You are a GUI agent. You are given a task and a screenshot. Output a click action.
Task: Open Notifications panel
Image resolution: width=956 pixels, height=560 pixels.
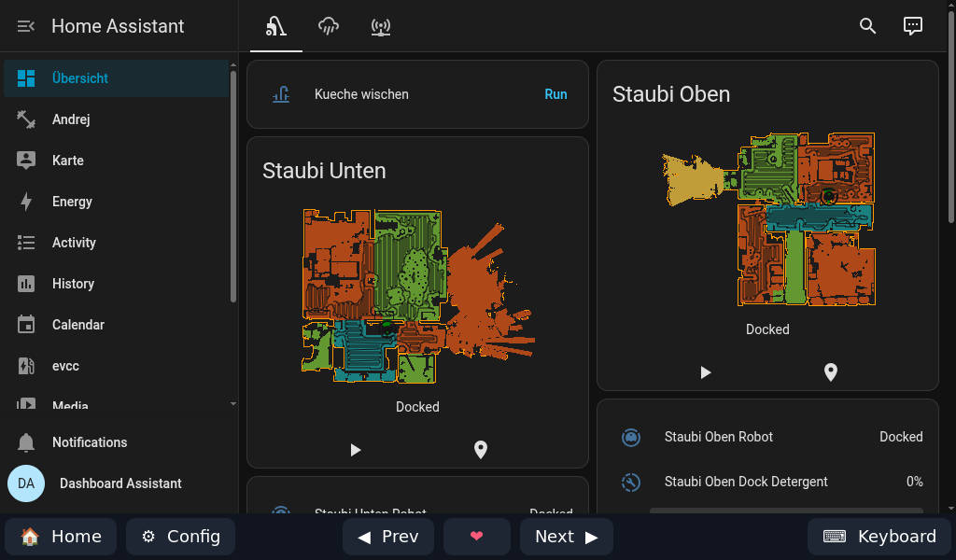pos(117,442)
